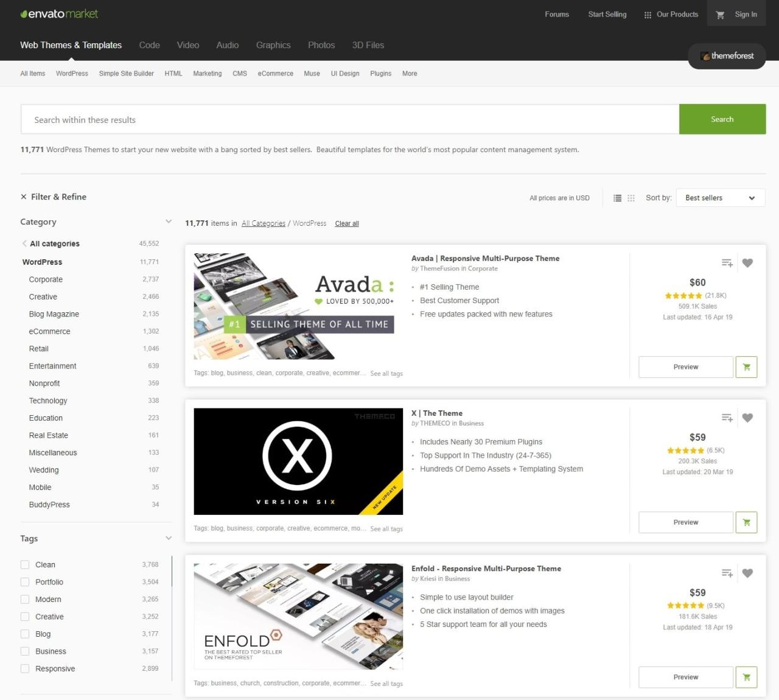
Task: Open X The Theme thumbnail
Action: point(298,461)
